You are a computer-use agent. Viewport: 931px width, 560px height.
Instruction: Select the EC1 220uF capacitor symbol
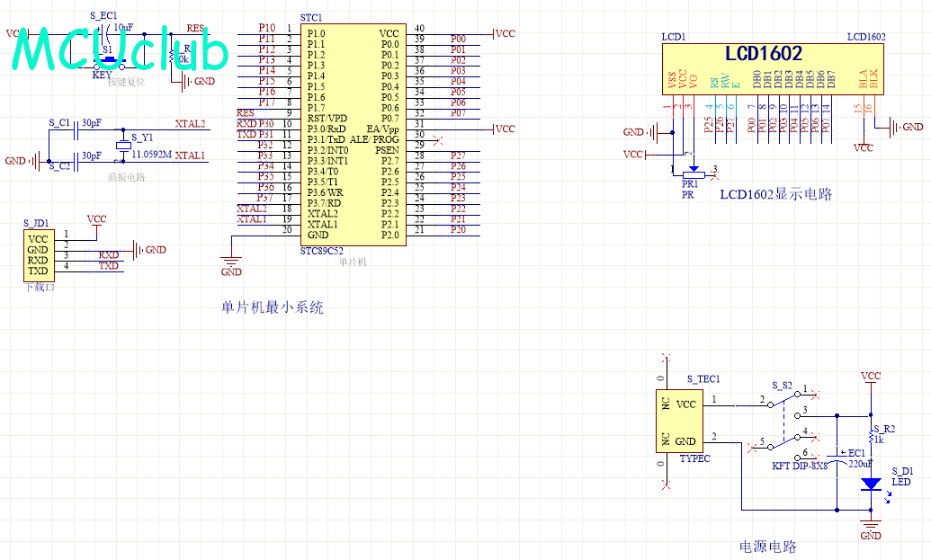(x=837, y=458)
